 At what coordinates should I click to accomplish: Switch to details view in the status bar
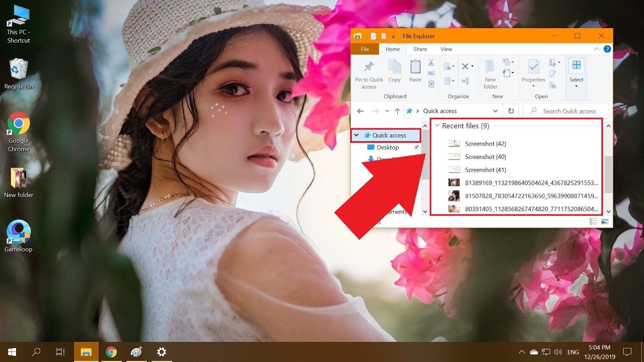click(593, 221)
